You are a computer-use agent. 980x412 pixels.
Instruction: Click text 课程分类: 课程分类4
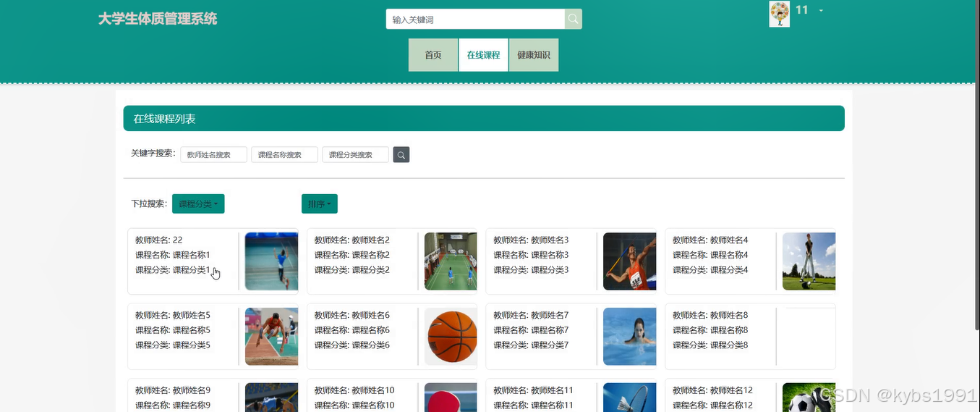(711, 270)
